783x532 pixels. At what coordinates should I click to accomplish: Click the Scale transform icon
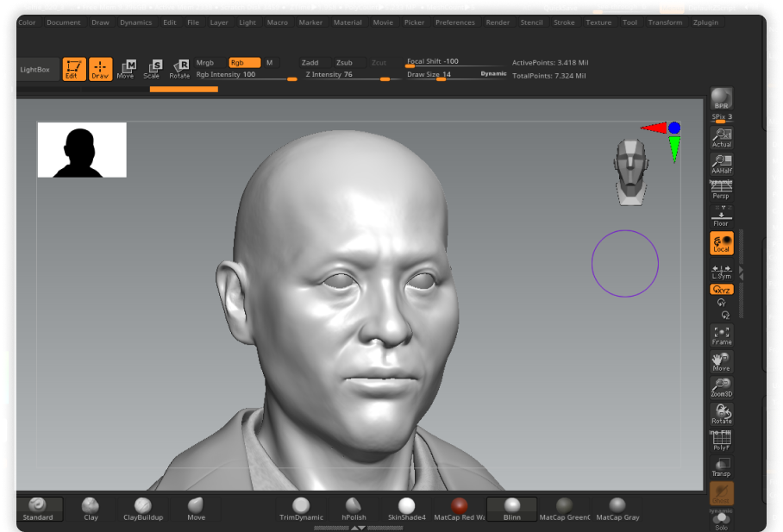[x=152, y=69]
